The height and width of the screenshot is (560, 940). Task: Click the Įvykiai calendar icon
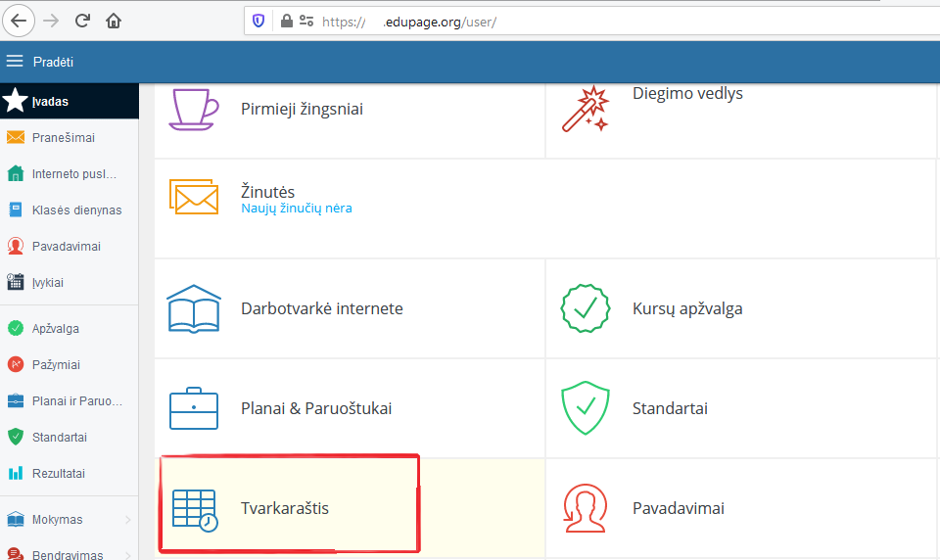(16, 282)
